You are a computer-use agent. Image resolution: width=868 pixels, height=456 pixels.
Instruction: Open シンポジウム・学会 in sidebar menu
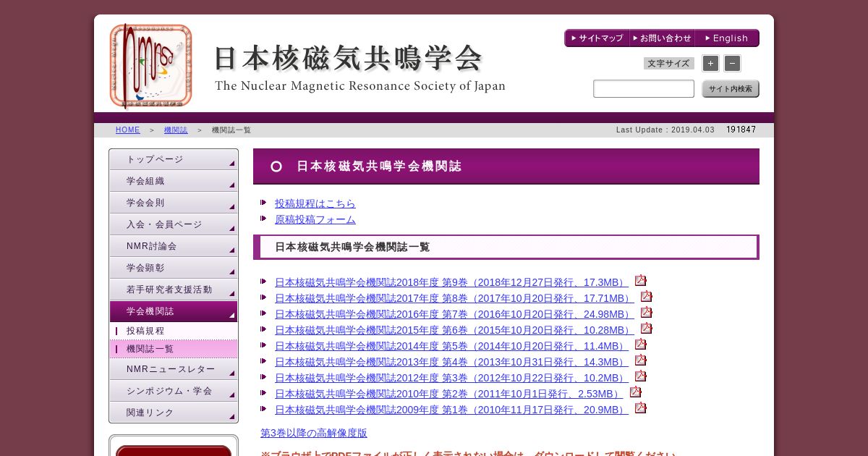coord(174,391)
